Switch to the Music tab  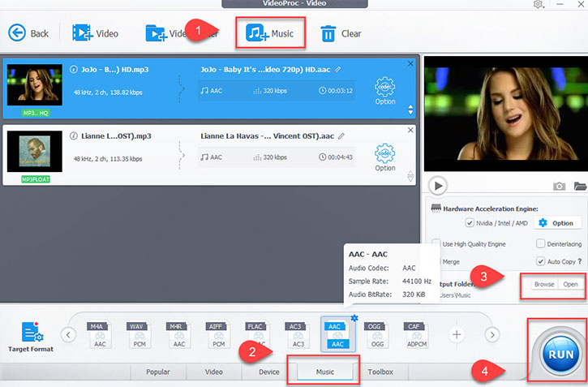(x=324, y=372)
